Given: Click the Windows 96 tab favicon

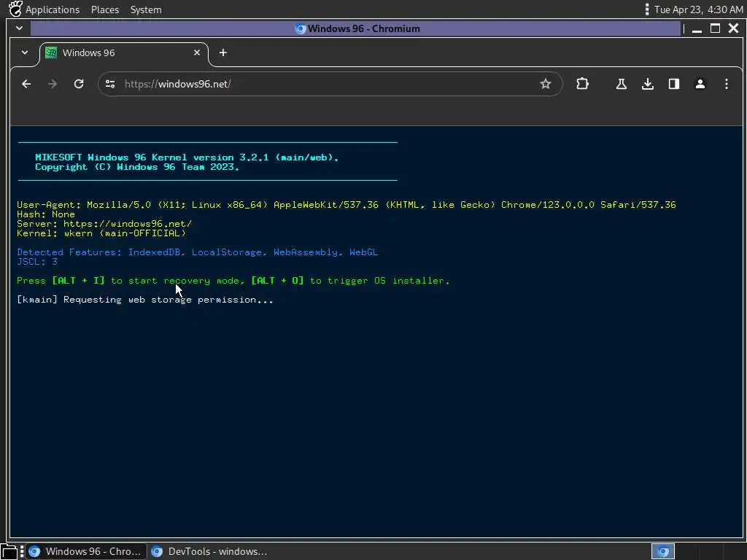Looking at the screenshot, I should [x=51, y=52].
